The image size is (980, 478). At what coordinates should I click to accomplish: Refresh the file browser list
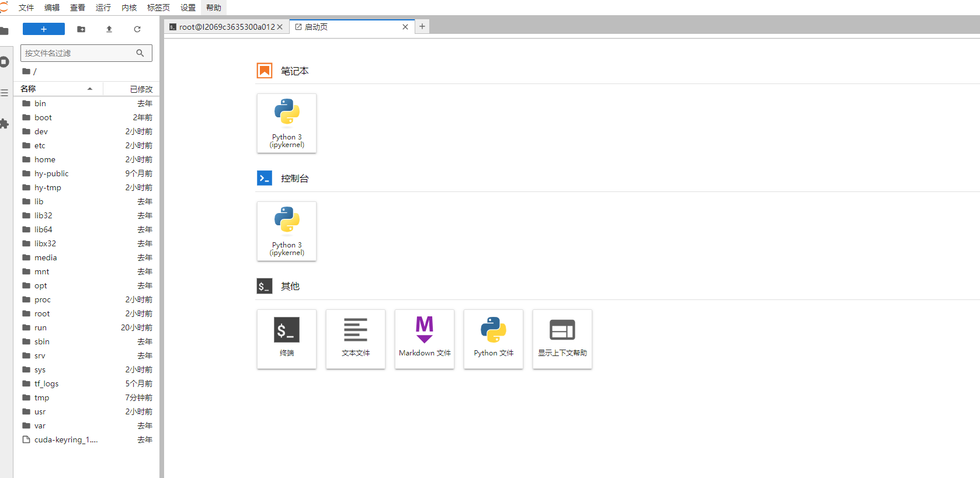137,29
